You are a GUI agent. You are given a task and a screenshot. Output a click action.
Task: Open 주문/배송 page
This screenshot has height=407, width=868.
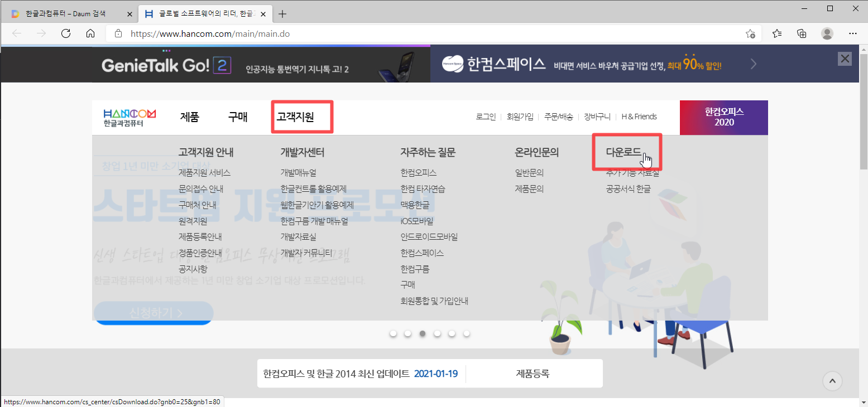[x=559, y=117]
